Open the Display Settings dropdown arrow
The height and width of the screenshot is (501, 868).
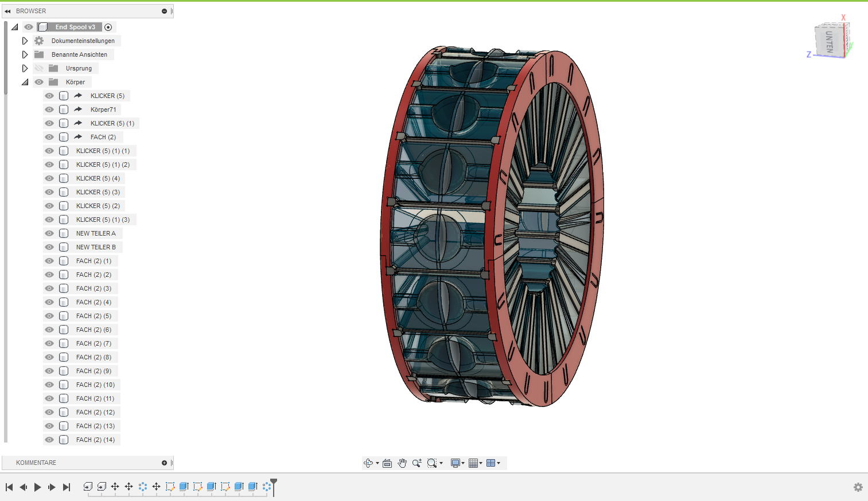(463, 463)
